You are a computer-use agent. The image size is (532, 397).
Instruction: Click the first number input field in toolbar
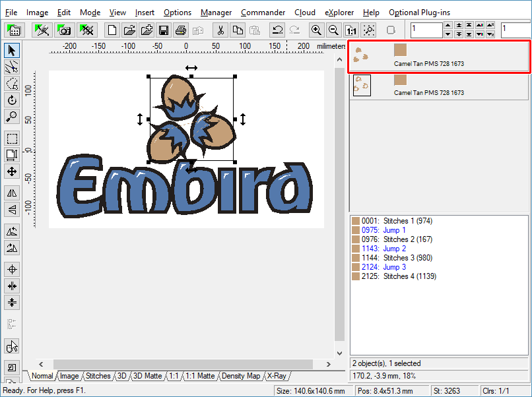(x=426, y=30)
